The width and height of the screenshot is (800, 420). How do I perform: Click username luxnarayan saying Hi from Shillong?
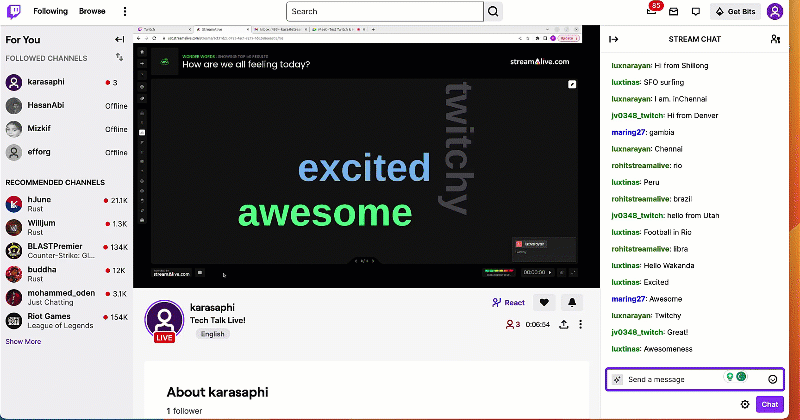pos(631,66)
